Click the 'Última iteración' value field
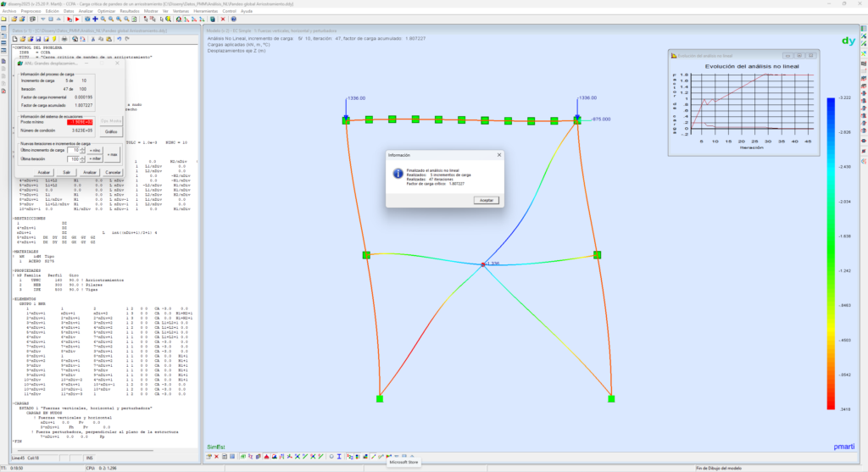This screenshot has width=868, height=472. (73, 158)
